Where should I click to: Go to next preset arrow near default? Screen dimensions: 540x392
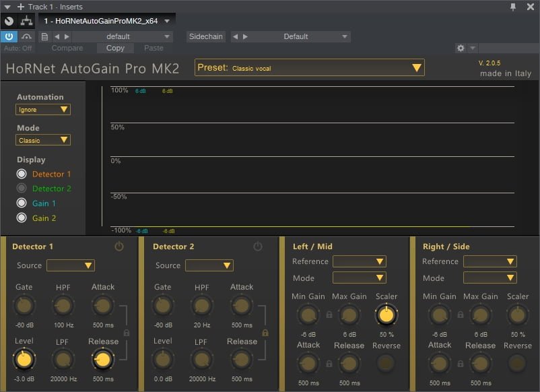[67, 36]
